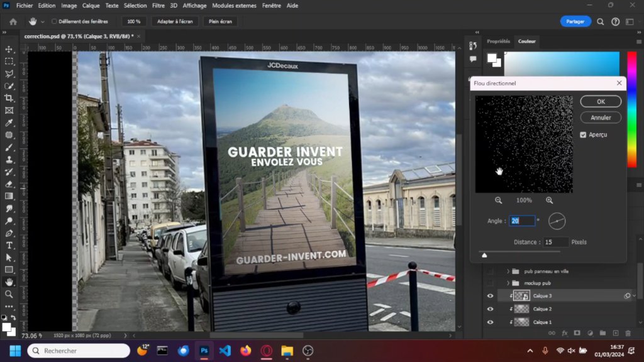The image size is (644, 362).
Task: Open the Calque menu
Action: point(91,6)
